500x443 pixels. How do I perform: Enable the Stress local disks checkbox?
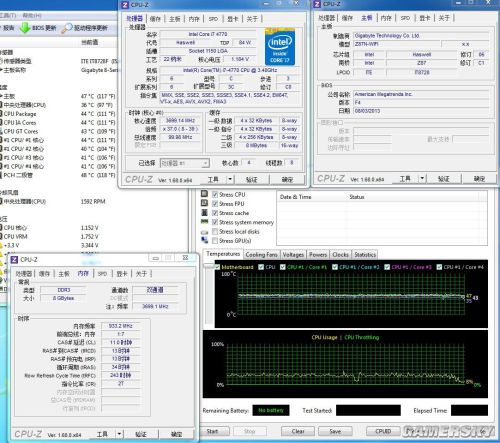(215, 231)
